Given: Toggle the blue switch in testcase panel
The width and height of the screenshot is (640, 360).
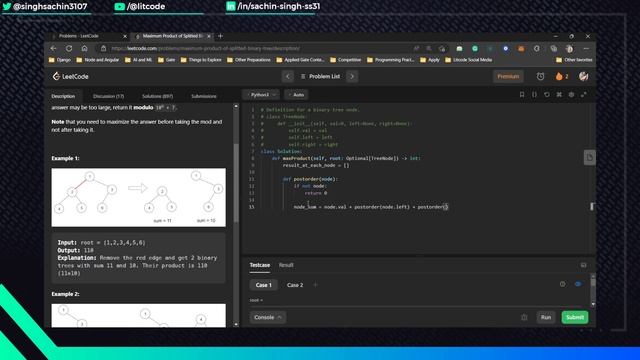Looking at the screenshot, I should 578,284.
